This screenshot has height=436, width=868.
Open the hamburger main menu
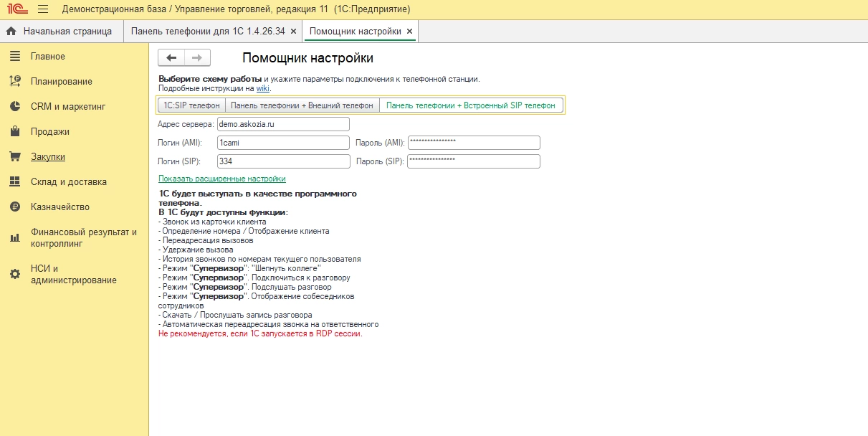tap(43, 9)
